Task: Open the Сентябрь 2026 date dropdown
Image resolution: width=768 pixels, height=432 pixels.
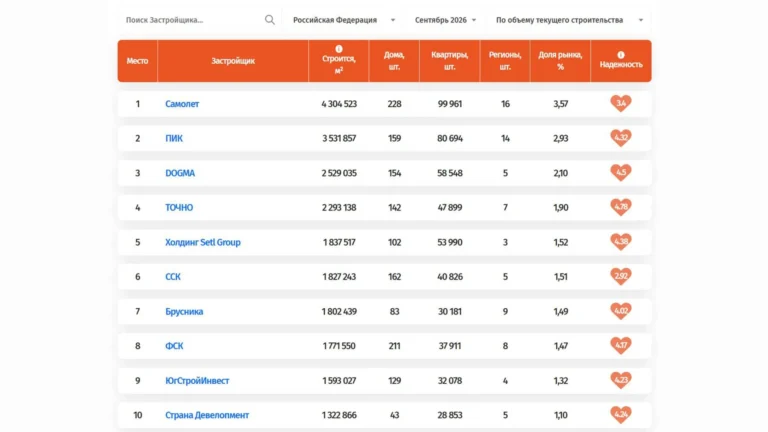Action: [445, 20]
